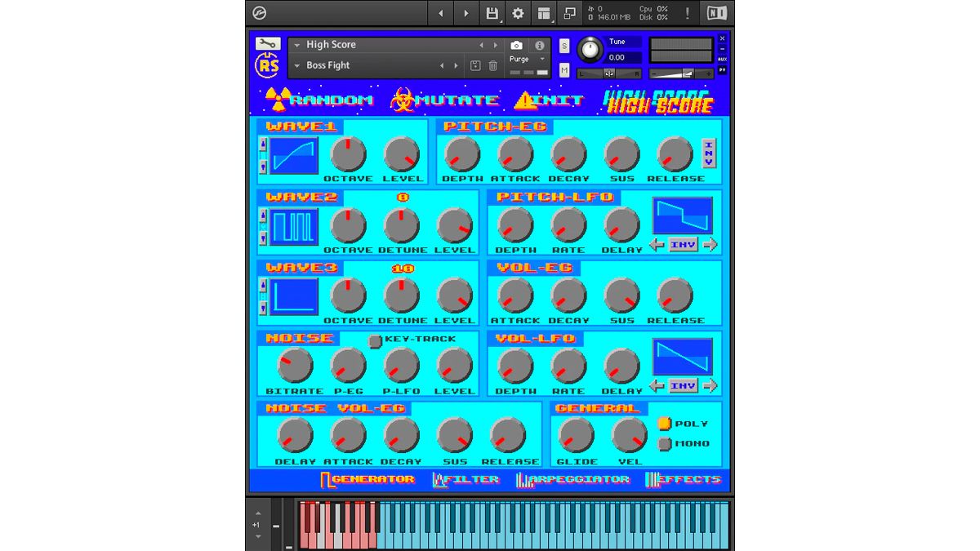Image resolution: width=980 pixels, height=551 pixels.
Task: Save snapshot with the small disk icon
Action: click(475, 66)
